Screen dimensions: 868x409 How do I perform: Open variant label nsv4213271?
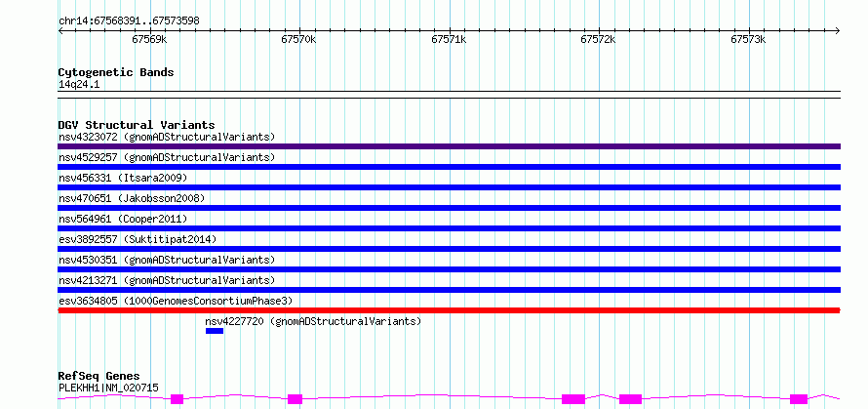(167, 280)
